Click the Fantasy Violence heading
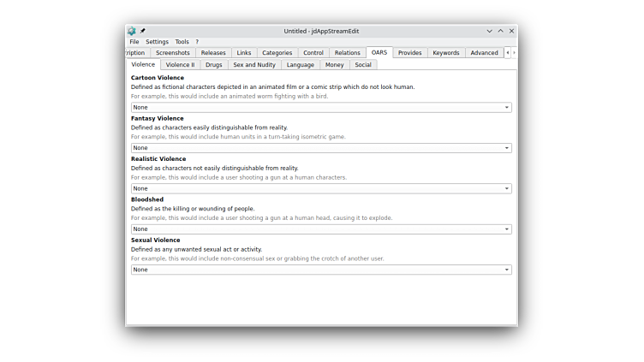 (x=158, y=118)
